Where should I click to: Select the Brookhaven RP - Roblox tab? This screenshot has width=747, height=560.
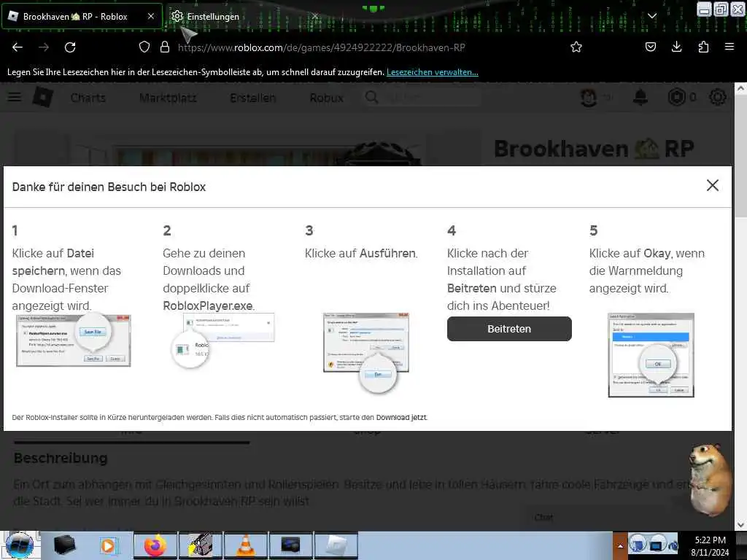pyautogui.click(x=82, y=16)
